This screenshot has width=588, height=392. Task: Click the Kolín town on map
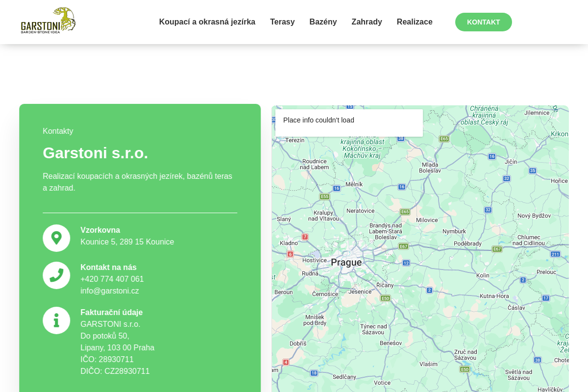pyautogui.click(x=483, y=275)
